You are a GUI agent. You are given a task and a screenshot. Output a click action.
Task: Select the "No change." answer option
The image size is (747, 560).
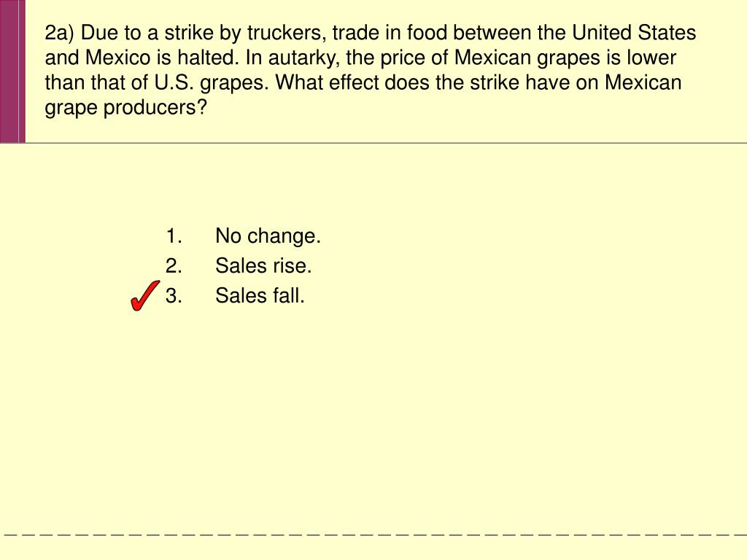coord(268,236)
